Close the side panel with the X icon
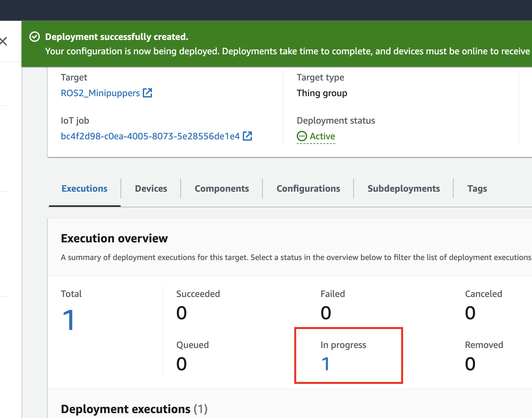532x418 pixels. click(3, 41)
